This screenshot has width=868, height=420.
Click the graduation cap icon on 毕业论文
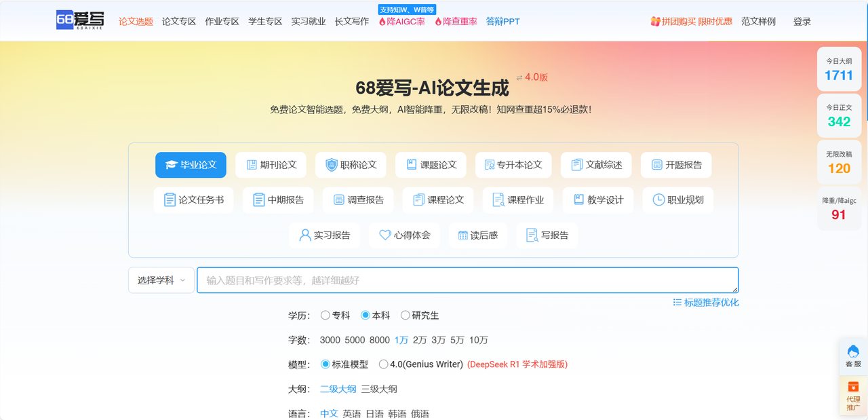pos(171,165)
